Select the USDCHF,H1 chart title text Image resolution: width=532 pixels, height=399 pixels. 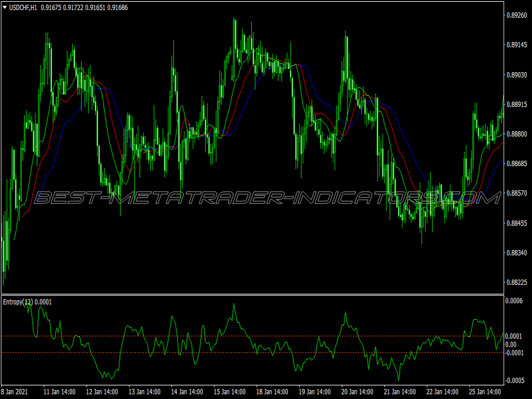pyautogui.click(x=23, y=8)
